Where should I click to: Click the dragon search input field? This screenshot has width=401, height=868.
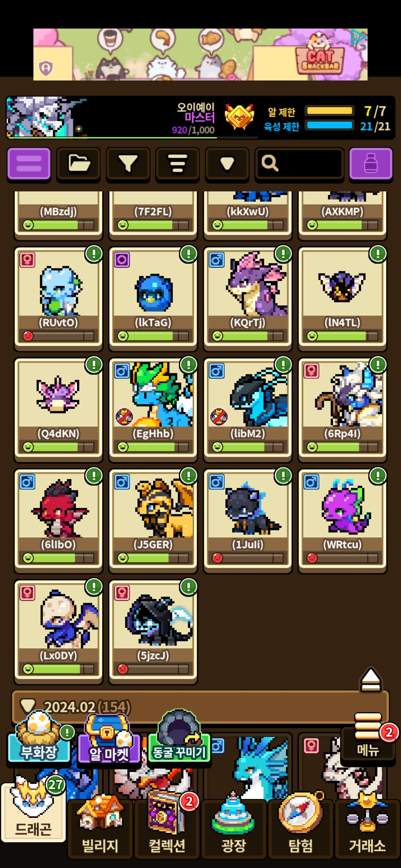299,164
